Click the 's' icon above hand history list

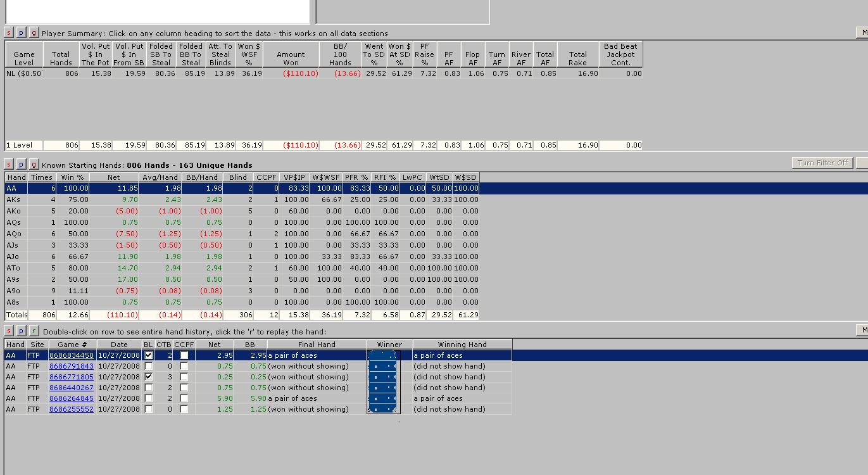(x=9, y=331)
